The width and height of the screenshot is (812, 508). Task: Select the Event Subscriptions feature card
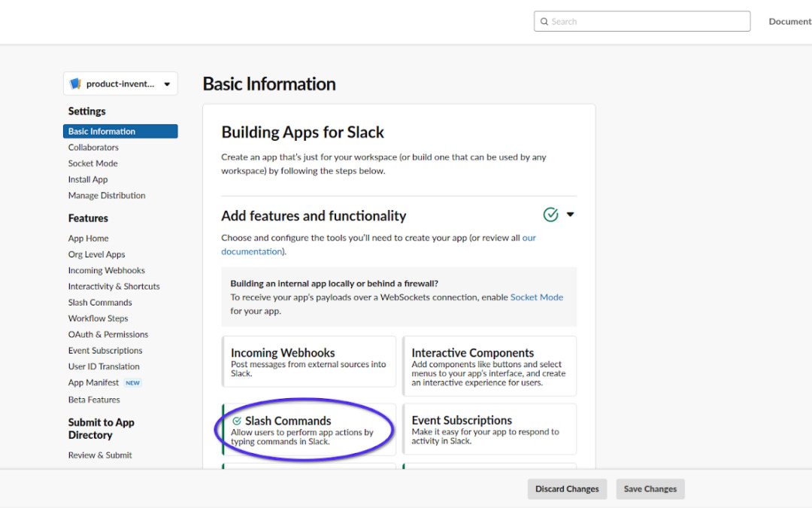[x=489, y=430]
